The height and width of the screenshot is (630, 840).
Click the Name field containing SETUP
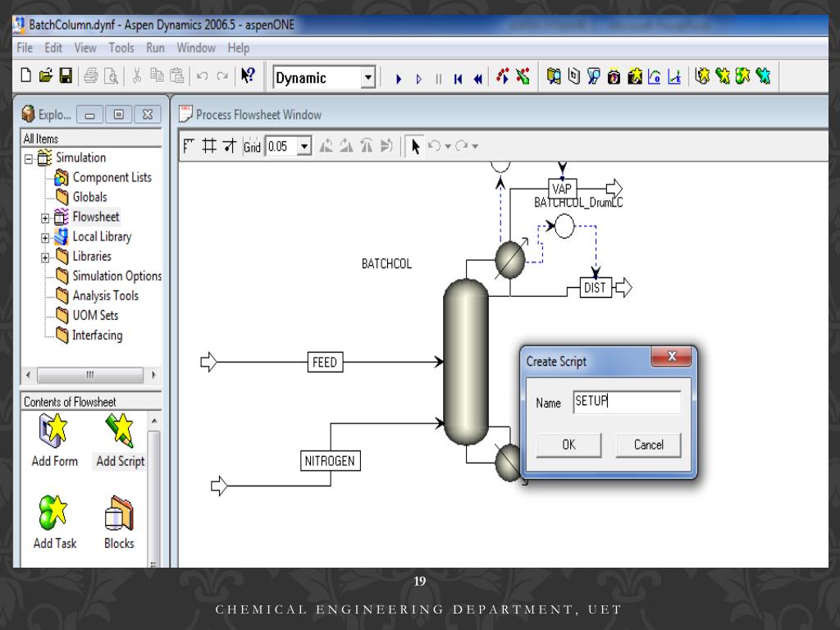(627, 402)
